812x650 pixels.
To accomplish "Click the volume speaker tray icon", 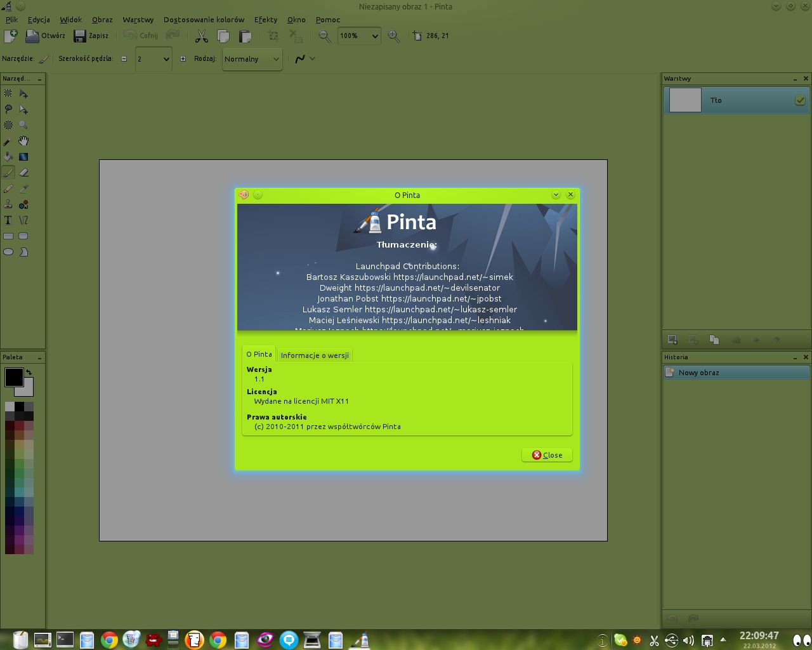I will click(x=688, y=640).
